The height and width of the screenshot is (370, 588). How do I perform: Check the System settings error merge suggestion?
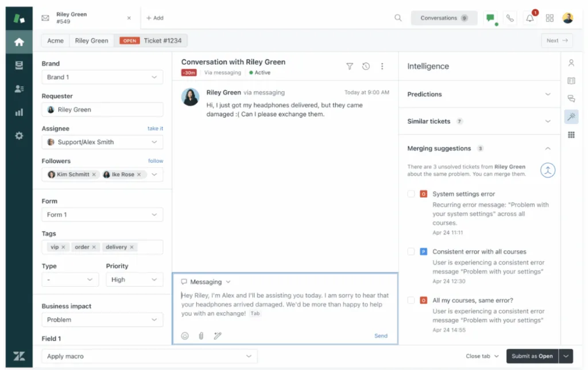pyautogui.click(x=411, y=194)
